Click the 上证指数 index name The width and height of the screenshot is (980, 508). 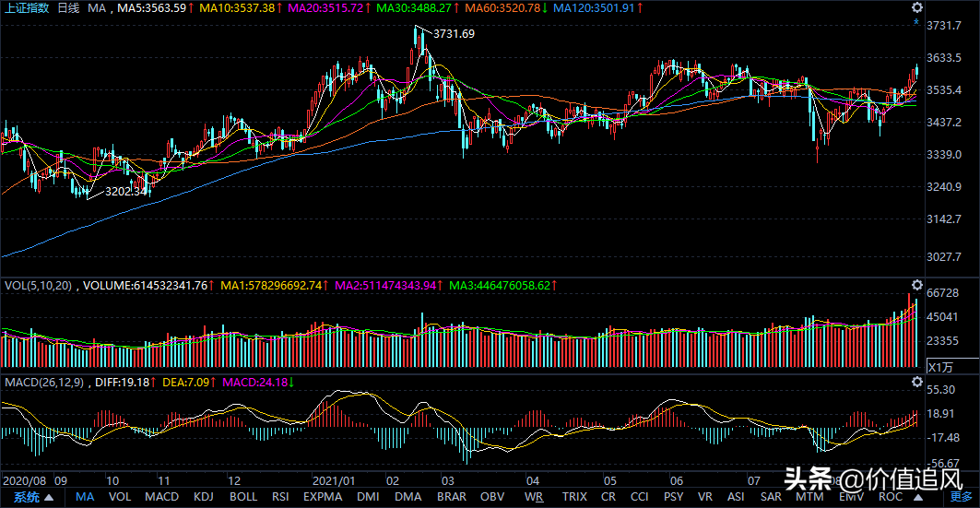[x=26, y=8]
